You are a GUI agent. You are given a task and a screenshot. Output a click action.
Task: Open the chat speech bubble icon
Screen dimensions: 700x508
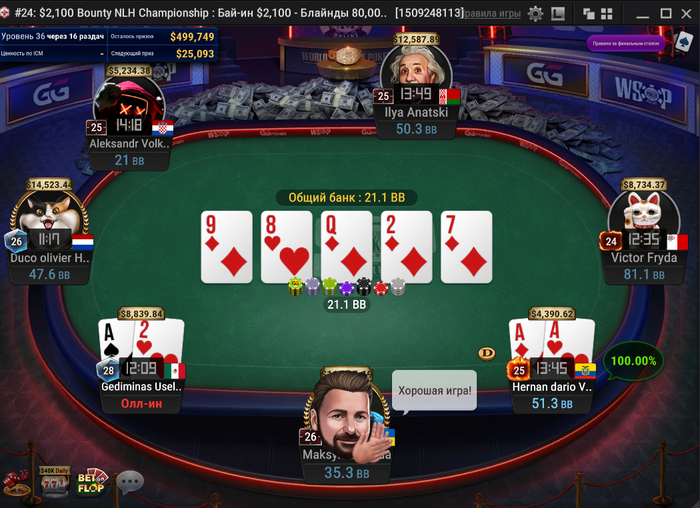(x=130, y=482)
